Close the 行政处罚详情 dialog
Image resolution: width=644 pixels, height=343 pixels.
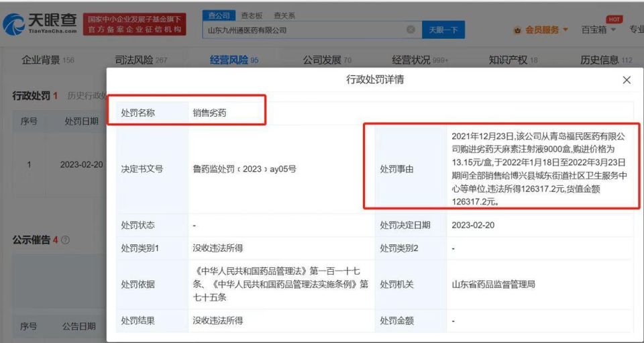627,80
